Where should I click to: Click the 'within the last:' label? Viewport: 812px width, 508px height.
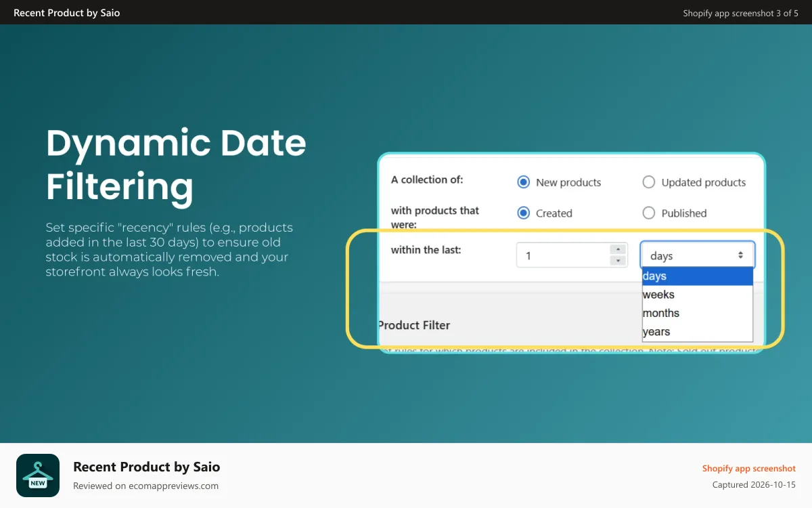click(427, 250)
